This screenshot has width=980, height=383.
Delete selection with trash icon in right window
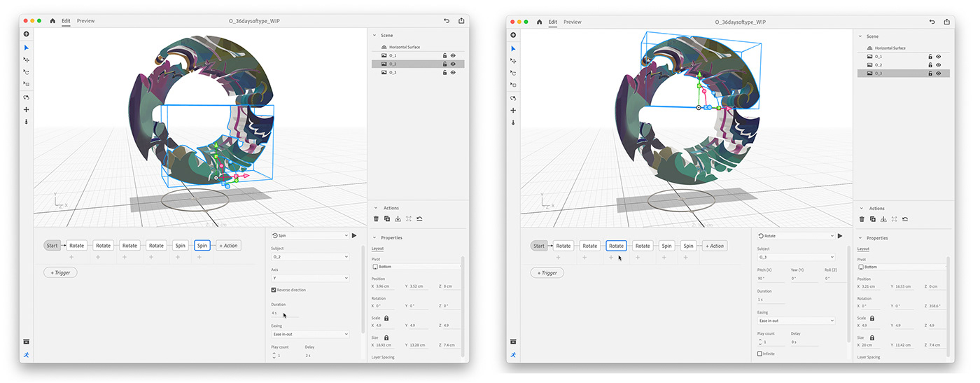click(x=862, y=219)
